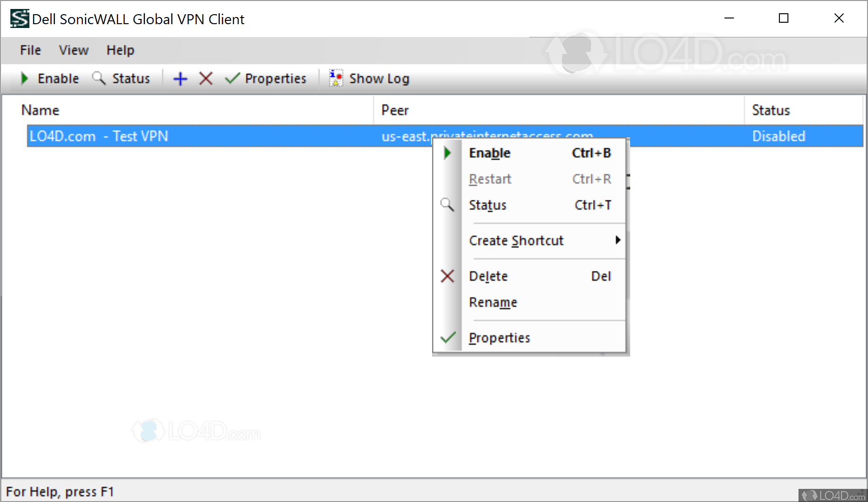Click the green Enable arrow icon in toolbar
The image size is (868, 502).
[25, 78]
